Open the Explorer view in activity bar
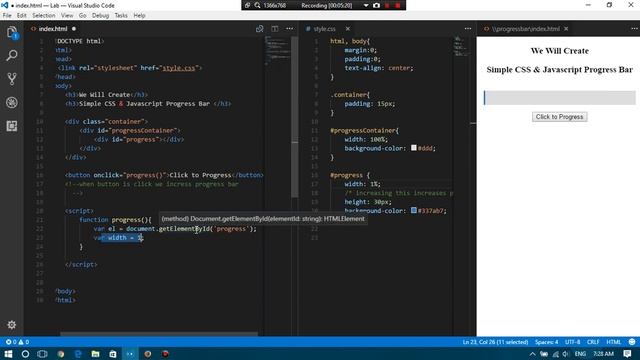The image size is (640, 360). pos(12,33)
